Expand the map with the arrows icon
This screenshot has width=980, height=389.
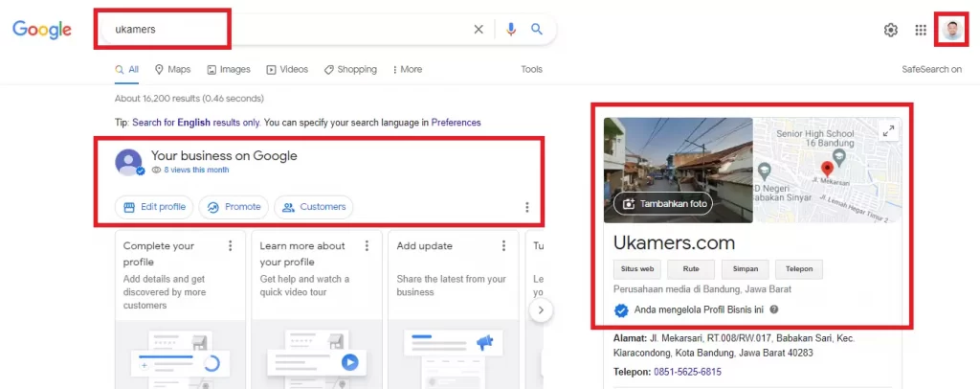tap(888, 131)
